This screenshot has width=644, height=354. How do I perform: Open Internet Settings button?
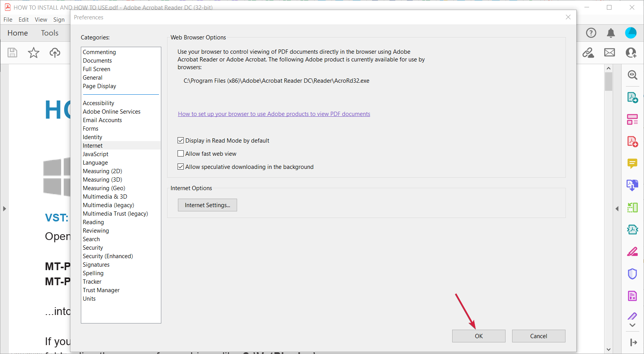tap(207, 205)
